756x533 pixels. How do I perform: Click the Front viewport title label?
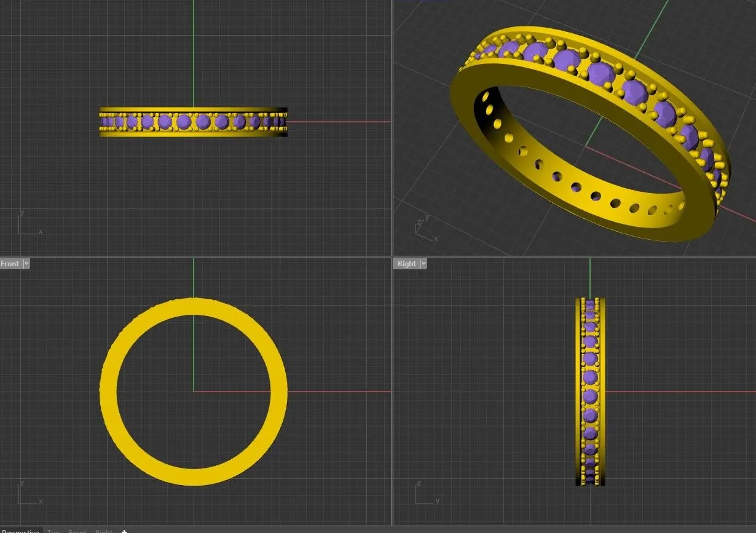coord(10,264)
